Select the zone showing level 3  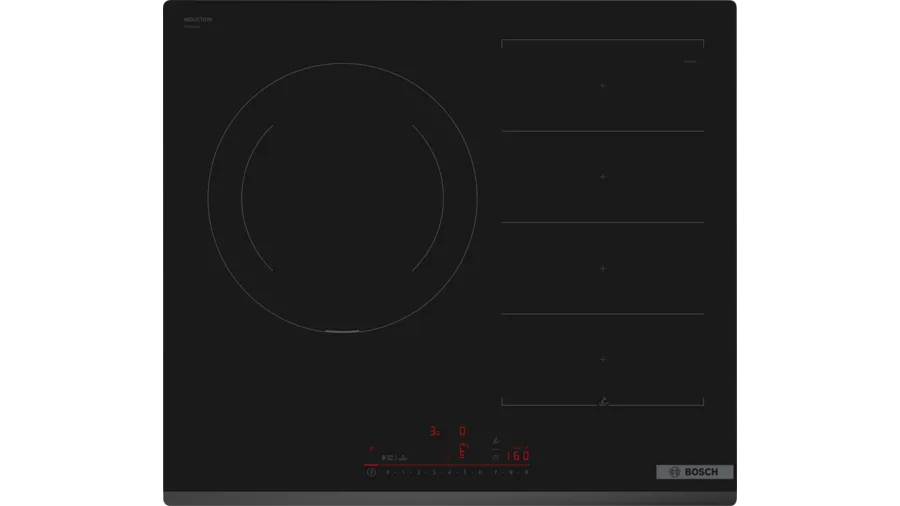[x=434, y=432]
